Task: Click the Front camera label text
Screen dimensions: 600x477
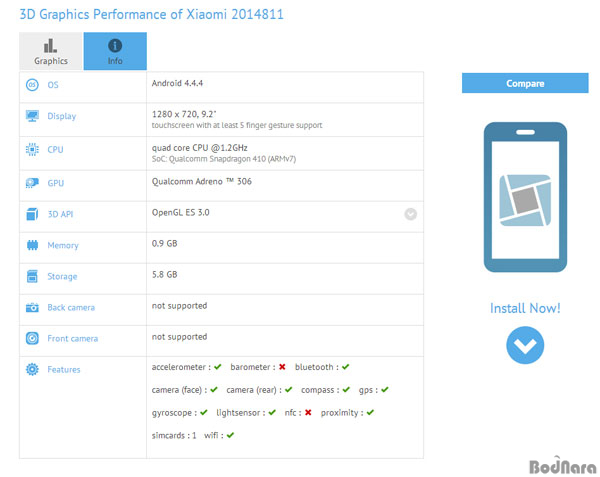Action: [x=73, y=339]
